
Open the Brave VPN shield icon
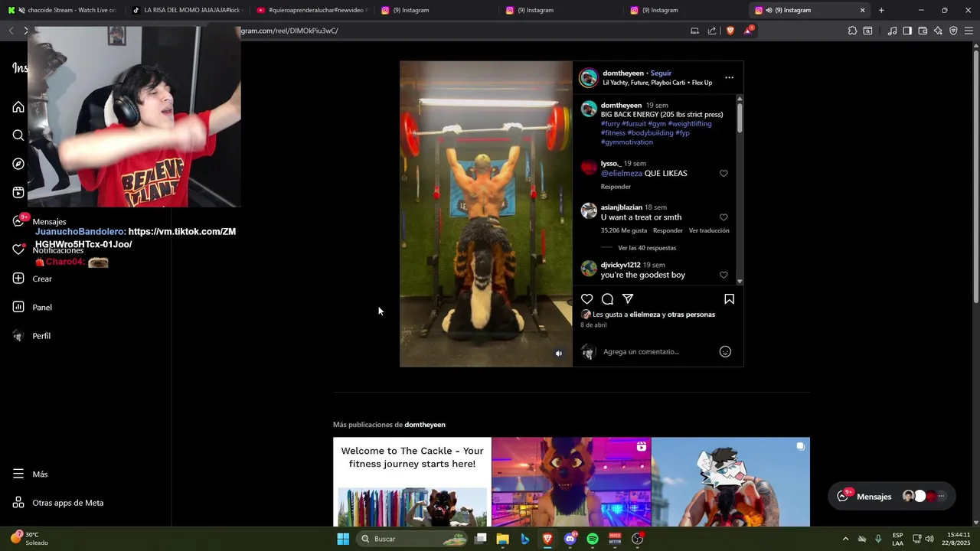953,31
